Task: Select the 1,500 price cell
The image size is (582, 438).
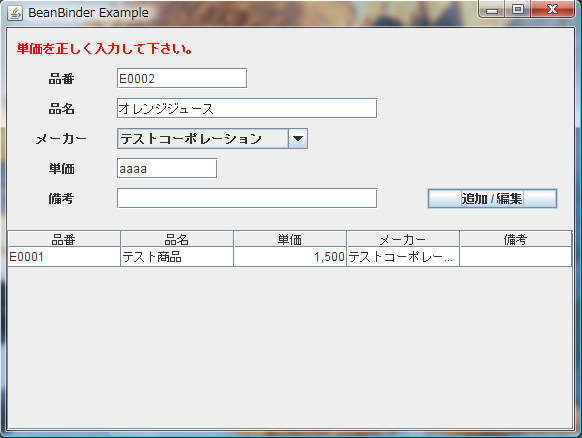Action: tap(290, 257)
